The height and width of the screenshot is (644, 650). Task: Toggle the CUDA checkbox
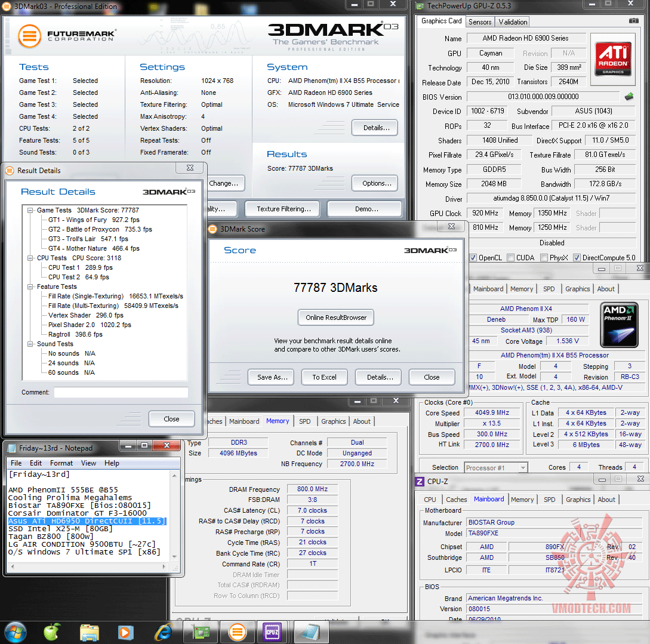511,257
